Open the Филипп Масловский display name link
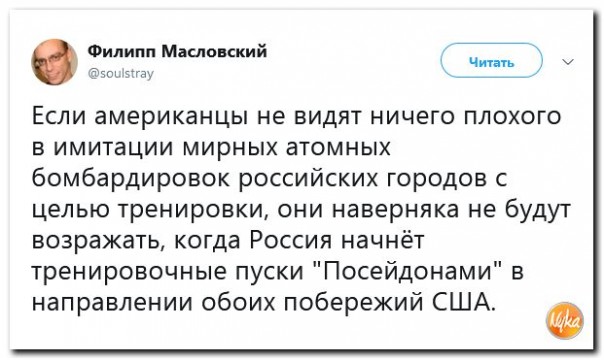This screenshot has width=604, height=360. coord(178,51)
